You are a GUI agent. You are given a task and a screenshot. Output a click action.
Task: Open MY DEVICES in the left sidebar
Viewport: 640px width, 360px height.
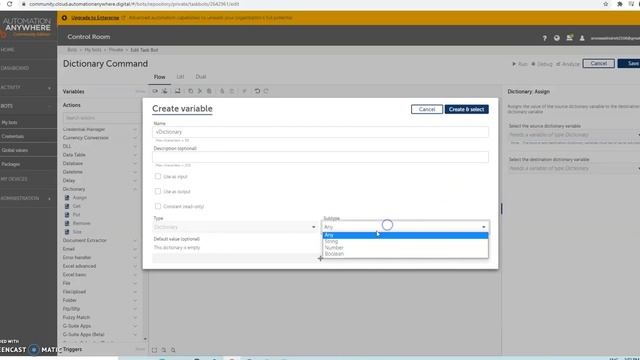(14, 179)
